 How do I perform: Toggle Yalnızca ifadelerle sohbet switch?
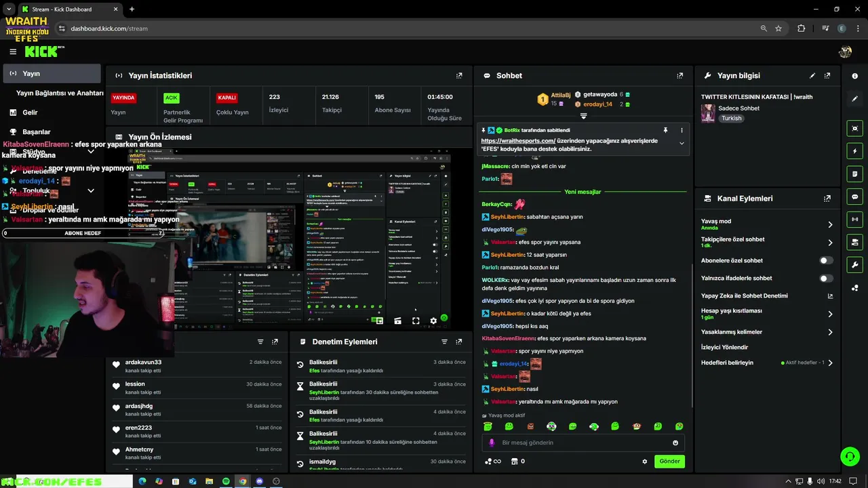(x=826, y=278)
